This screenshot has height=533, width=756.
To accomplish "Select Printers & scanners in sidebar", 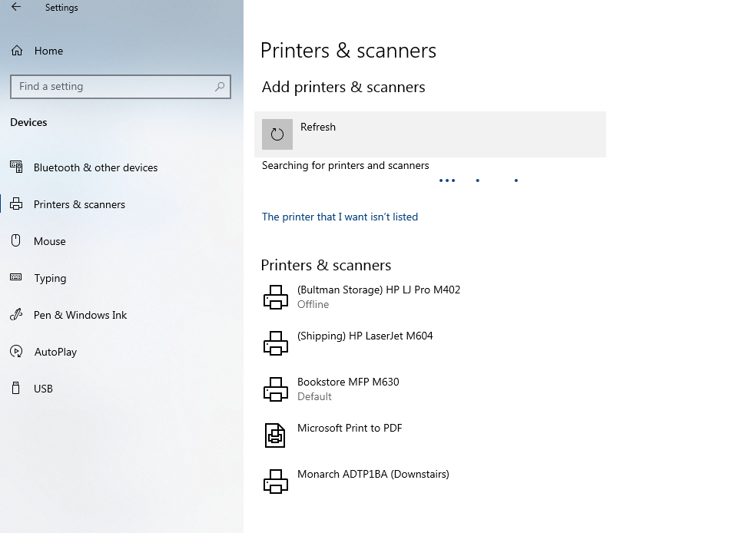I will [x=79, y=204].
